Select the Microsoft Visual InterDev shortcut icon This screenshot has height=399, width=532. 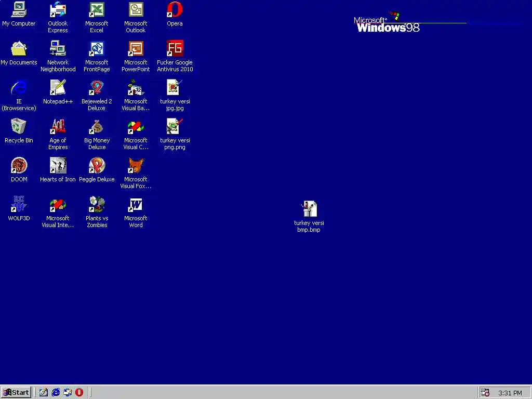[58, 205]
